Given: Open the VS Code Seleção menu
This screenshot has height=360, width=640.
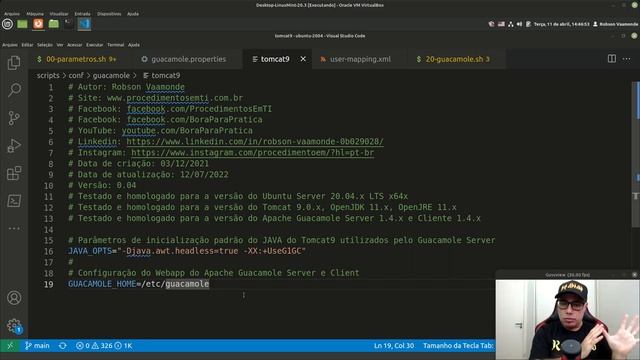Looking at the screenshot, I should 45,45.
